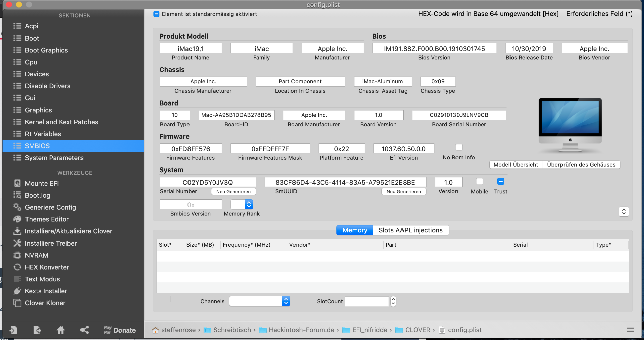Screen dimensions: 644x340
Task: Click the import icon in bottom toolbar
Action: (x=13, y=330)
